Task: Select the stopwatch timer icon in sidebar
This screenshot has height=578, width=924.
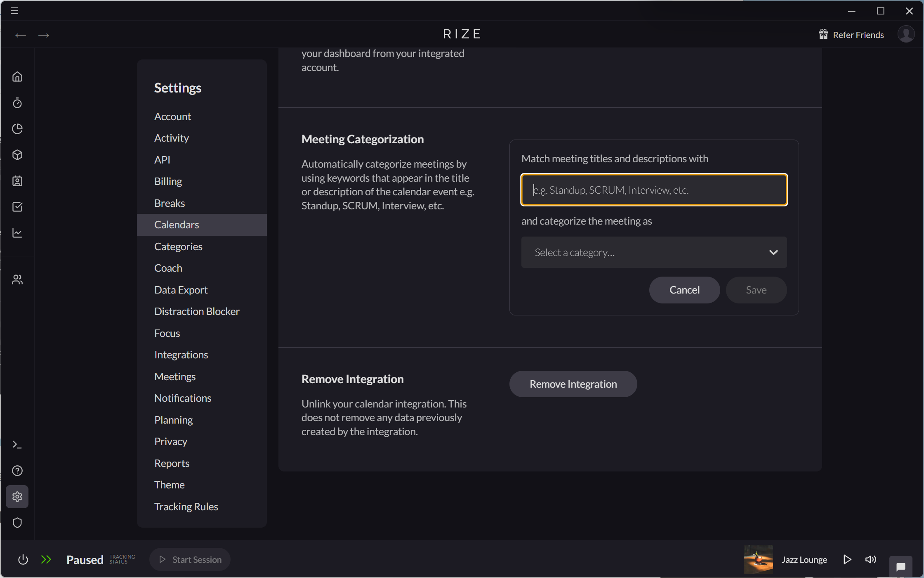Action: pos(17,103)
